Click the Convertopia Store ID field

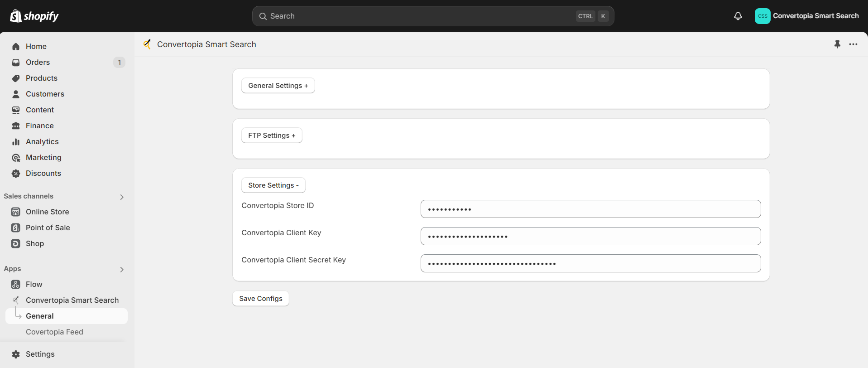(x=590, y=209)
